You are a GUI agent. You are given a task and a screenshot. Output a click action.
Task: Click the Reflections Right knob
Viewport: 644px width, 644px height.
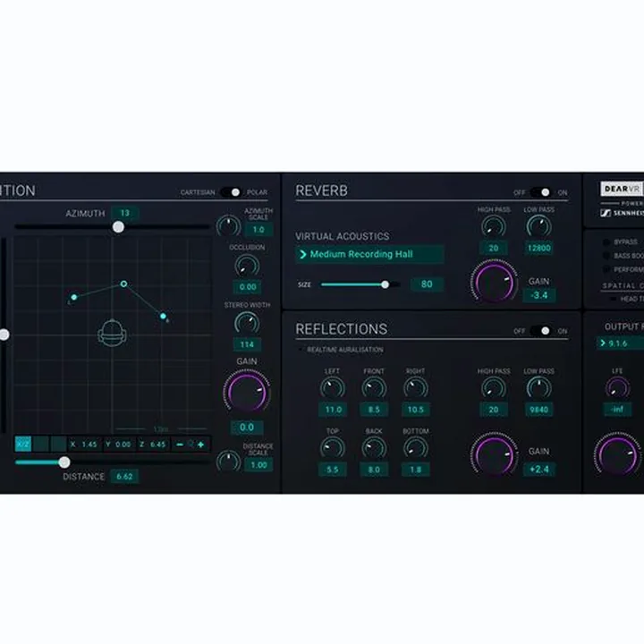click(416, 387)
